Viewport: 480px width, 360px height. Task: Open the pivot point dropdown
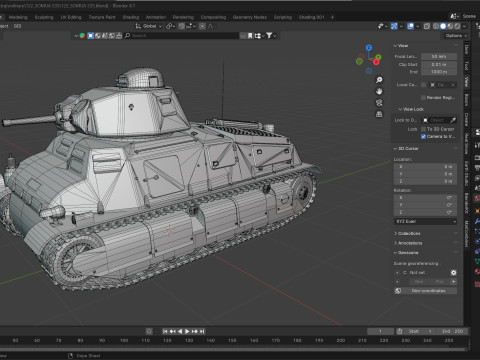[x=170, y=26]
